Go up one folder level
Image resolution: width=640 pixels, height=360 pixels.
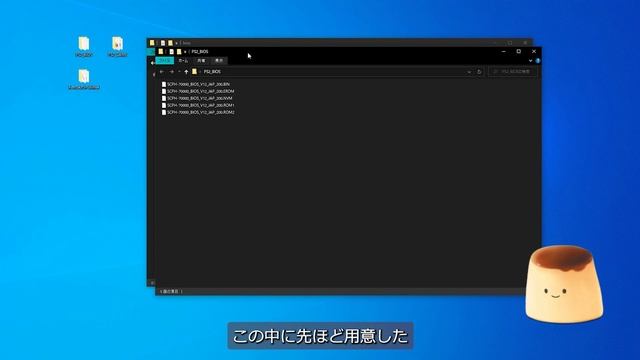(x=186, y=72)
